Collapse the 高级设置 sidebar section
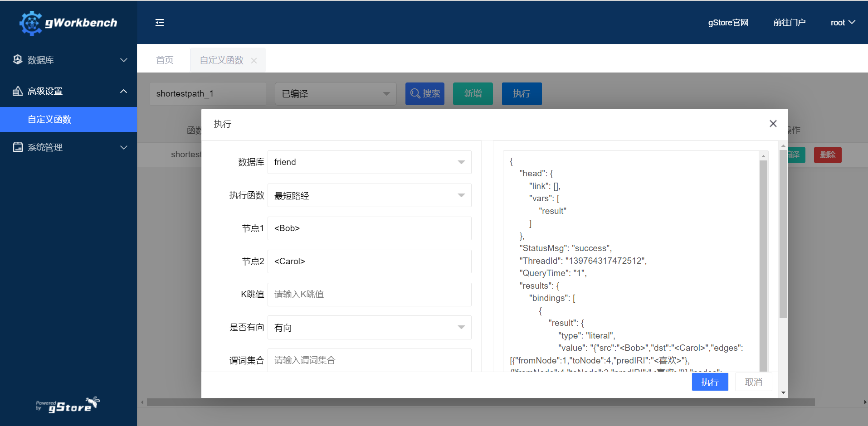 pos(123,91)
